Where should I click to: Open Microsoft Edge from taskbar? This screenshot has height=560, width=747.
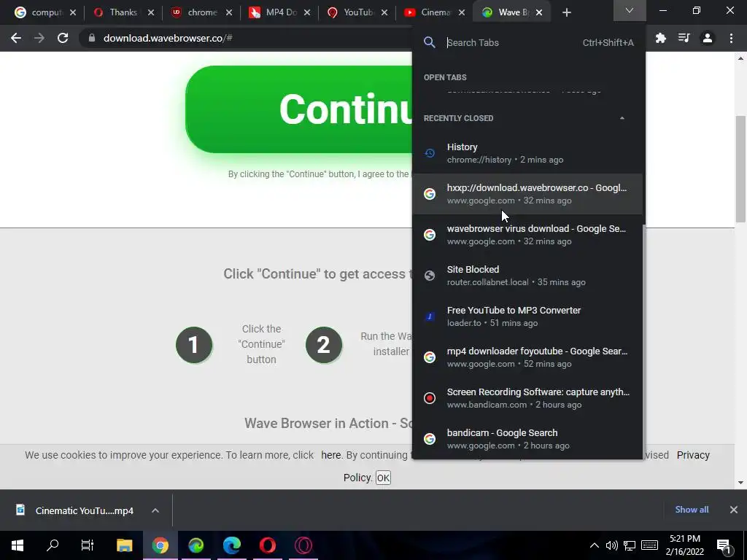tap(231, 545)
